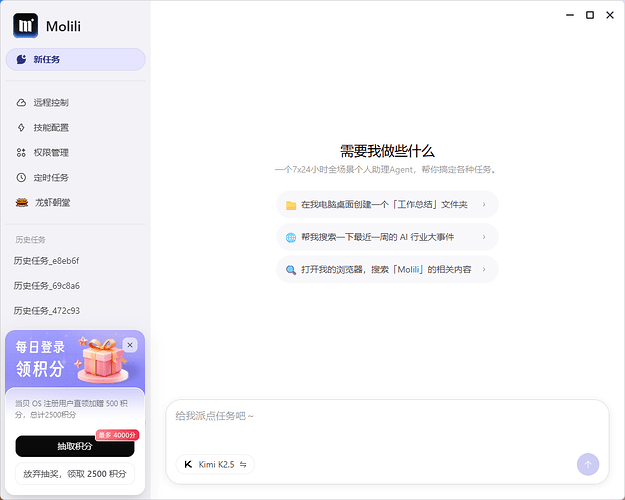Select suggestion to search Molili in browser

[387, 270]
